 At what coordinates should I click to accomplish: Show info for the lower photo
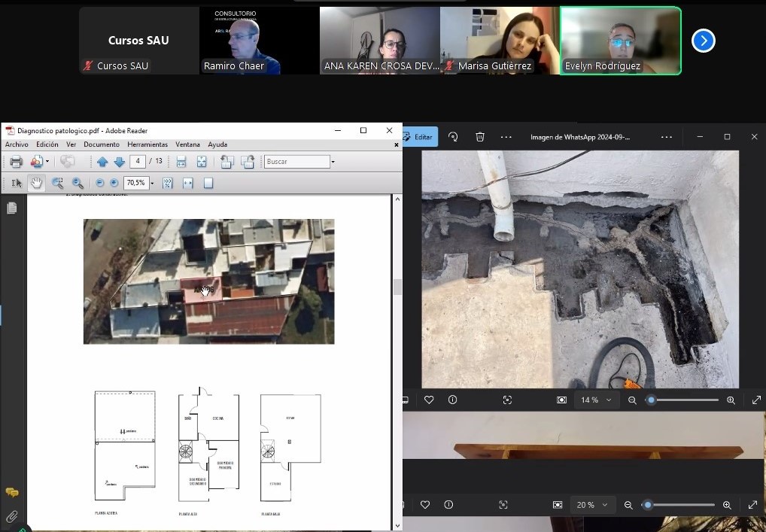tap(449, 505)
